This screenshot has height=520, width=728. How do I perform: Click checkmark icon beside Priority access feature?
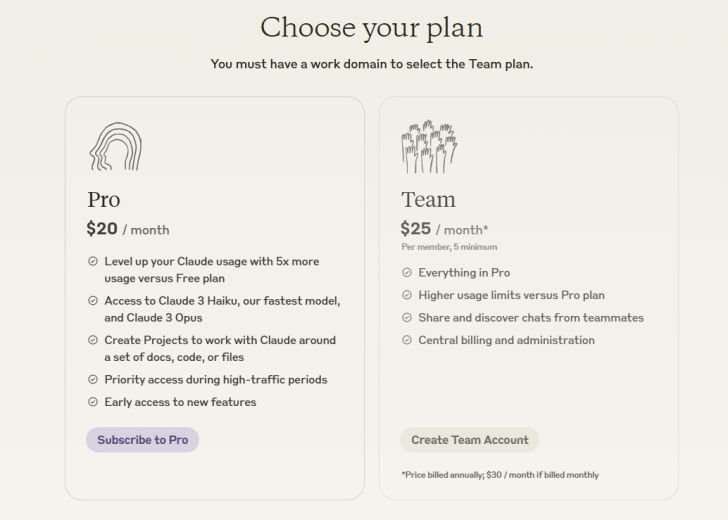click(93, 380)
